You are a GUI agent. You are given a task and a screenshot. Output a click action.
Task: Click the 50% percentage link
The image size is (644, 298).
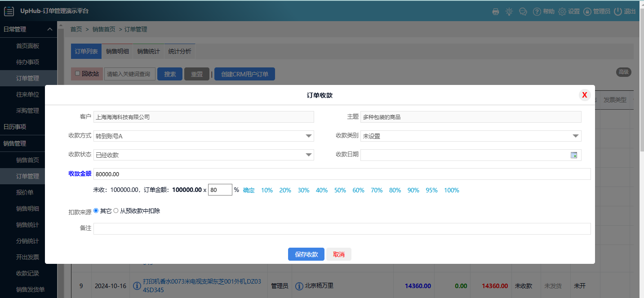click(340, 190)
